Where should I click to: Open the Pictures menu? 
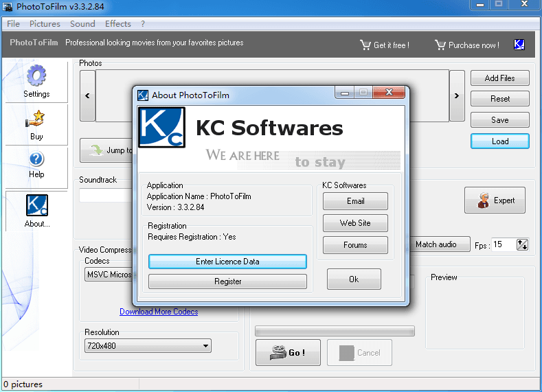[x=45, y=23]
